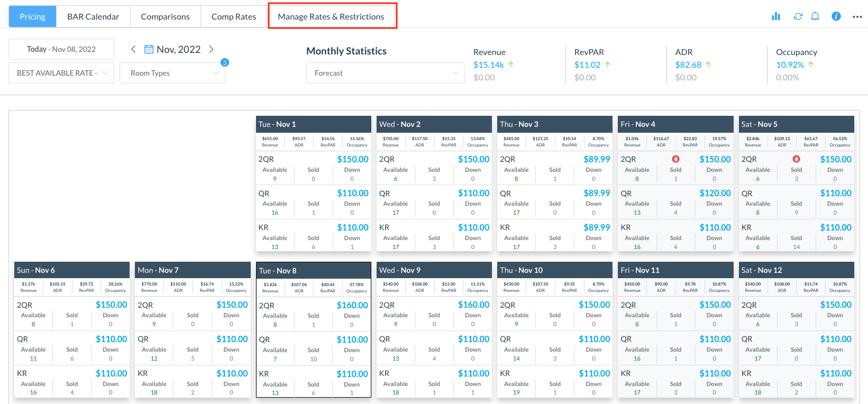This screenshot has width=868, height=404.
Task: Open Manage Rates & Restrictions tab
Action: tap(331, 16)
